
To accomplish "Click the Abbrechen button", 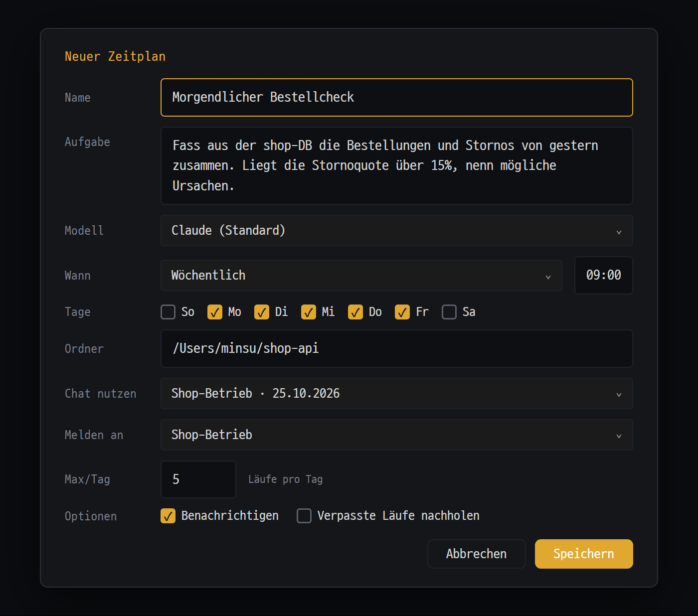I will coord(477,554).
